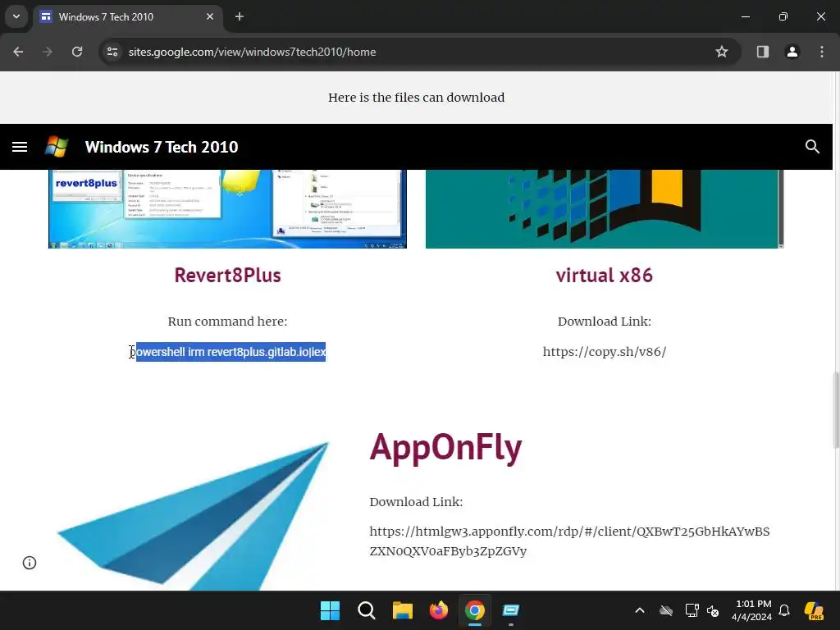Click the browser Forward arrow
The height and width of the screenshot is (630, 840).
tap(48, 52)
